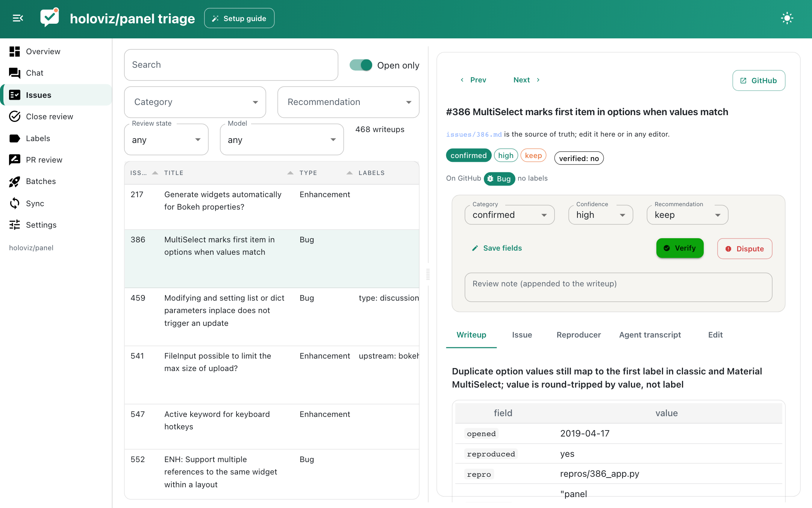Open the Agent transcript tab
This screenshot has width=812, height=508.
(x=650, y=335)
